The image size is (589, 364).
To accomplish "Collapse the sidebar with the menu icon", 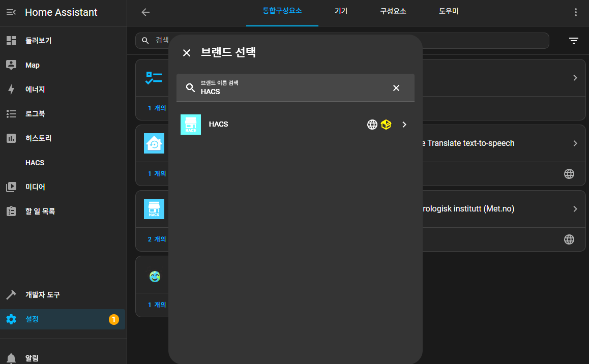I will [11, 12].
